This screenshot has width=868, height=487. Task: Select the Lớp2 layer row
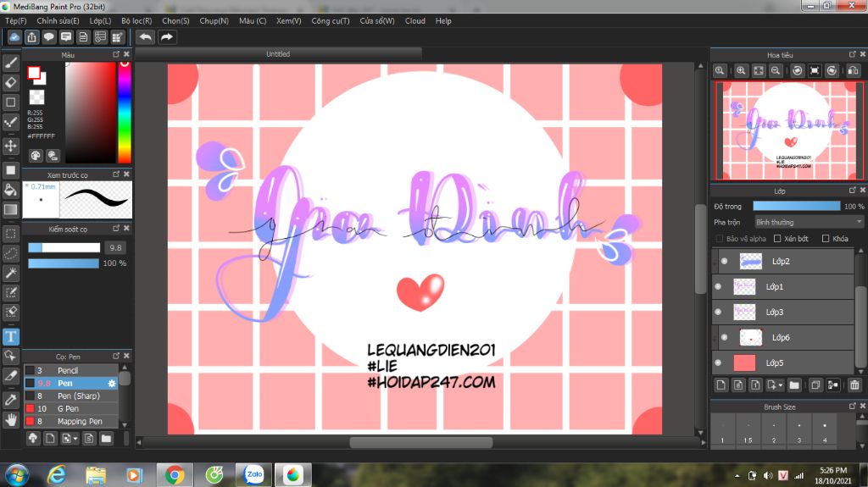tap(784, 261)
